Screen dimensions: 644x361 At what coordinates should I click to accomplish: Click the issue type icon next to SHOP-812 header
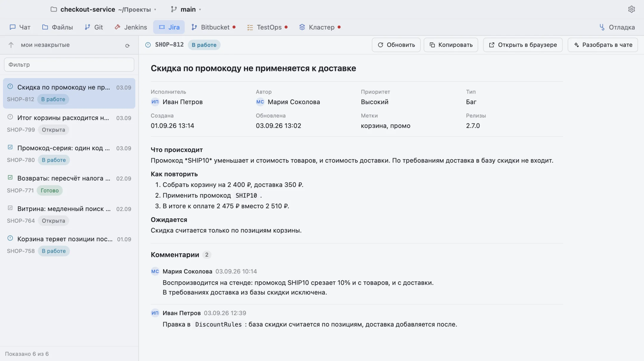[x=148, y=45]
